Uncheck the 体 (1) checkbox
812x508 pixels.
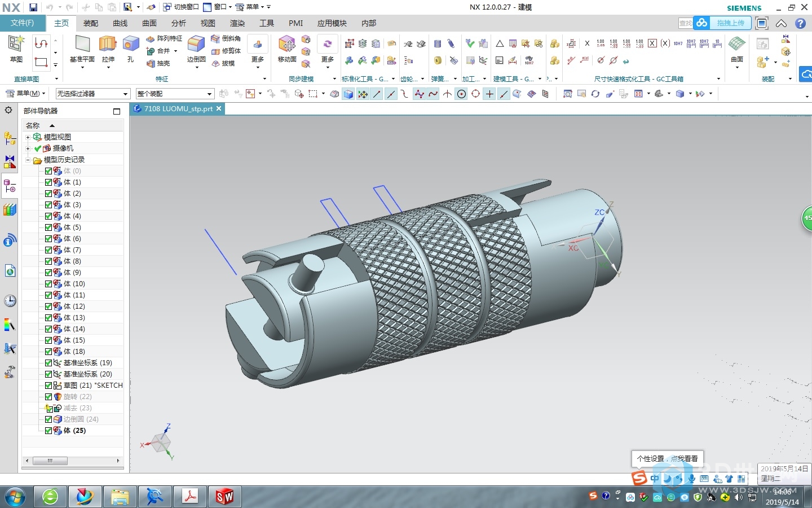pyautogui.click(x=48, y=182)
